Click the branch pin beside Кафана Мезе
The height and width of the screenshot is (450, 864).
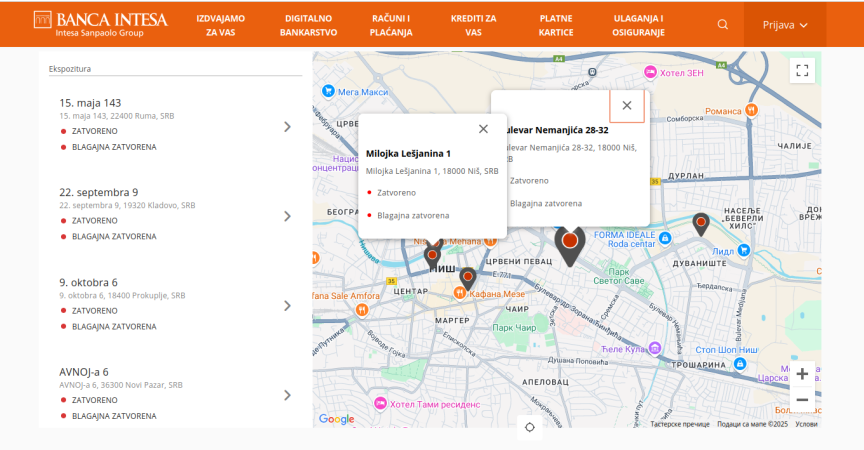point(467,279)
